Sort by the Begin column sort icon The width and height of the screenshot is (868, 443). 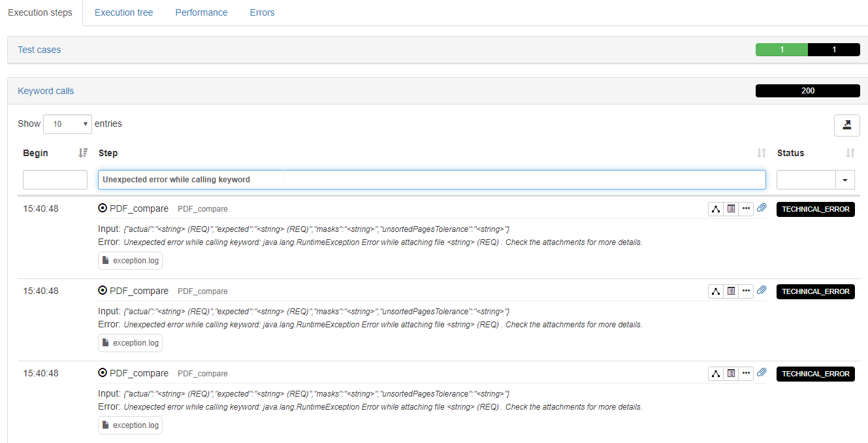pyautogui.click(x=83, y=153)
